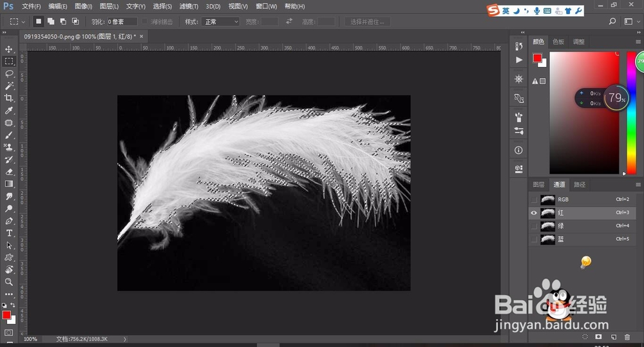Hide the 红 channel eye icon

pos(534,212)
